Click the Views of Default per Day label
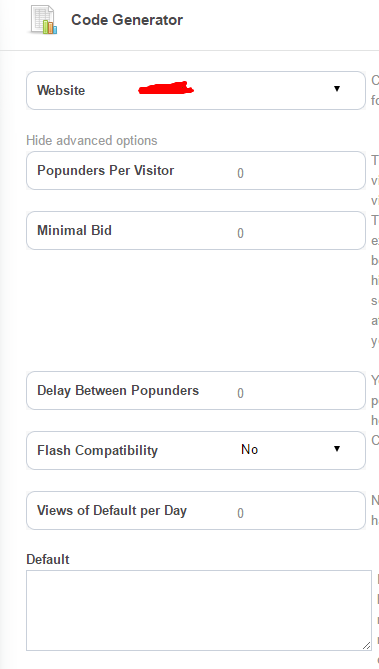Image resolution: width=379 pixels, height=669 pixels. point(112,511)
